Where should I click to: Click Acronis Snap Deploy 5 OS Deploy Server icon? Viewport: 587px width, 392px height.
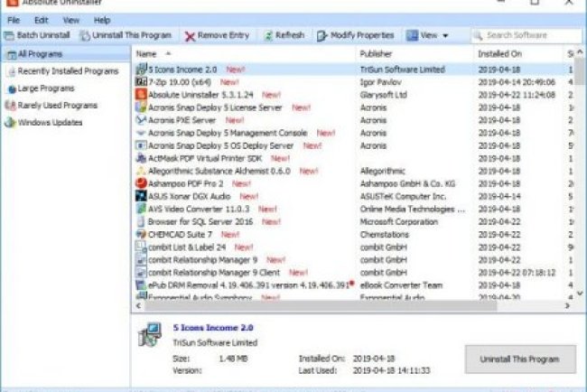point(141,145)
